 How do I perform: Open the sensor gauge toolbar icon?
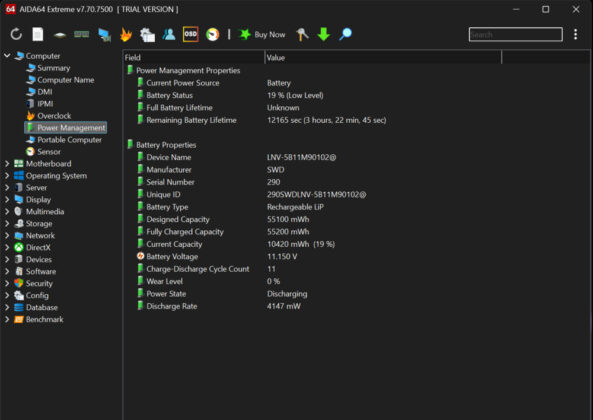(x=213, y=35)
